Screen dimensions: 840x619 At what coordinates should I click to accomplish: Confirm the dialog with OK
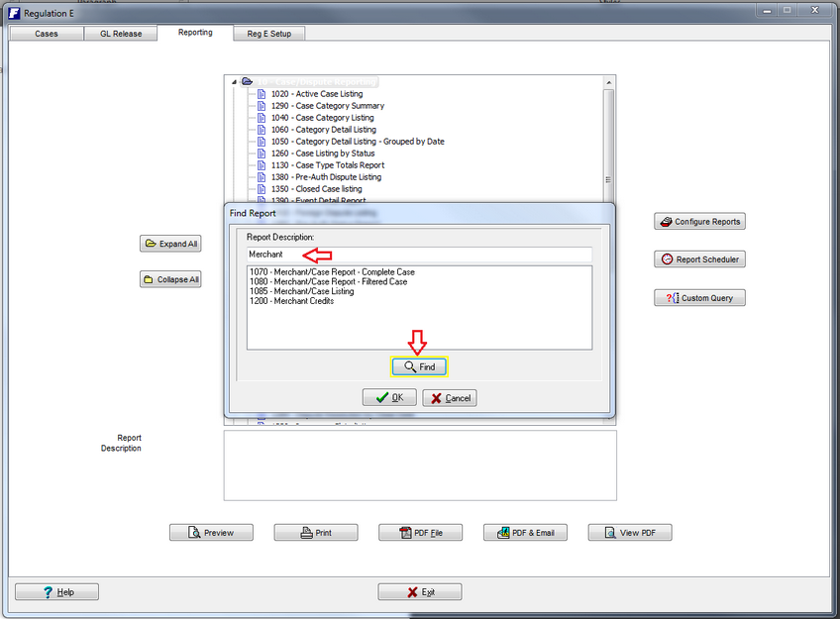[x=389, y=397]
